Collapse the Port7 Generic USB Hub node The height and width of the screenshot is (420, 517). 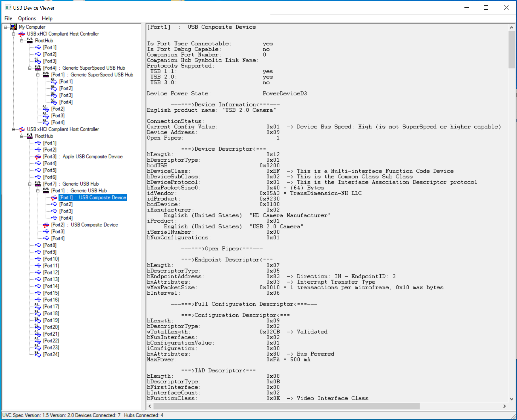30,184
